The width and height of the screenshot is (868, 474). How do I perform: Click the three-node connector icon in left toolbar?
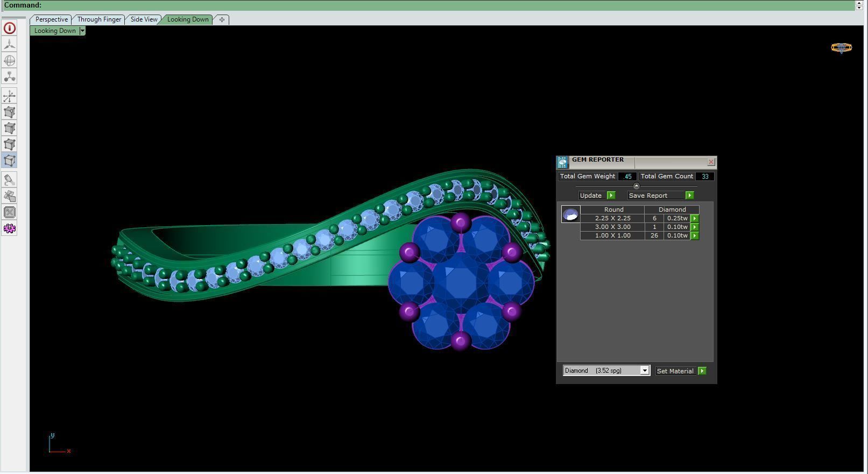tap(10, 76)
